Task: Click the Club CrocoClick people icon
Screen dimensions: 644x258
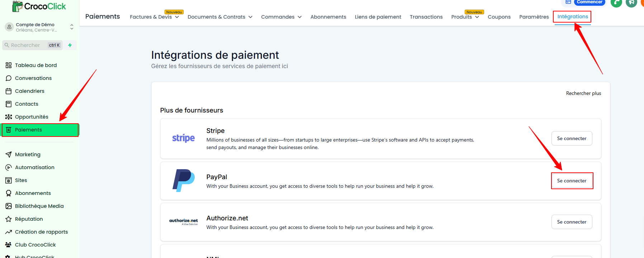Action: pyautogui.click(x=9, y=245)
